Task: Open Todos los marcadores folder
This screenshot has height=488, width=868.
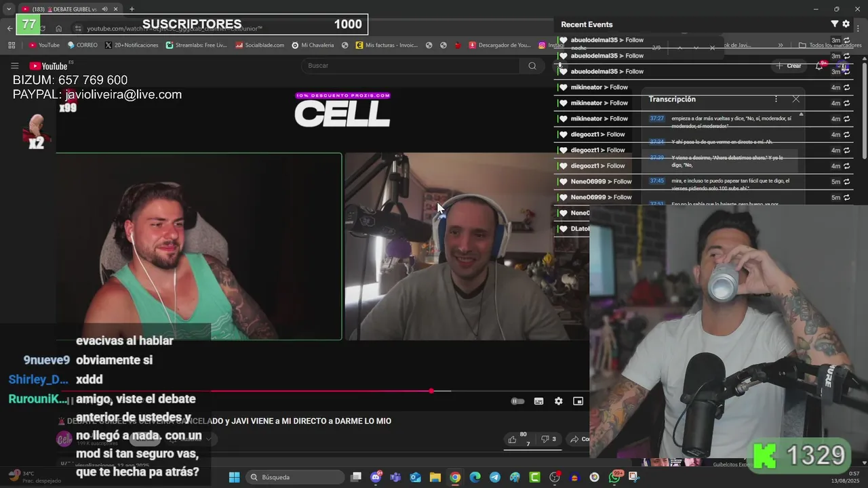Action: point(830,45)
